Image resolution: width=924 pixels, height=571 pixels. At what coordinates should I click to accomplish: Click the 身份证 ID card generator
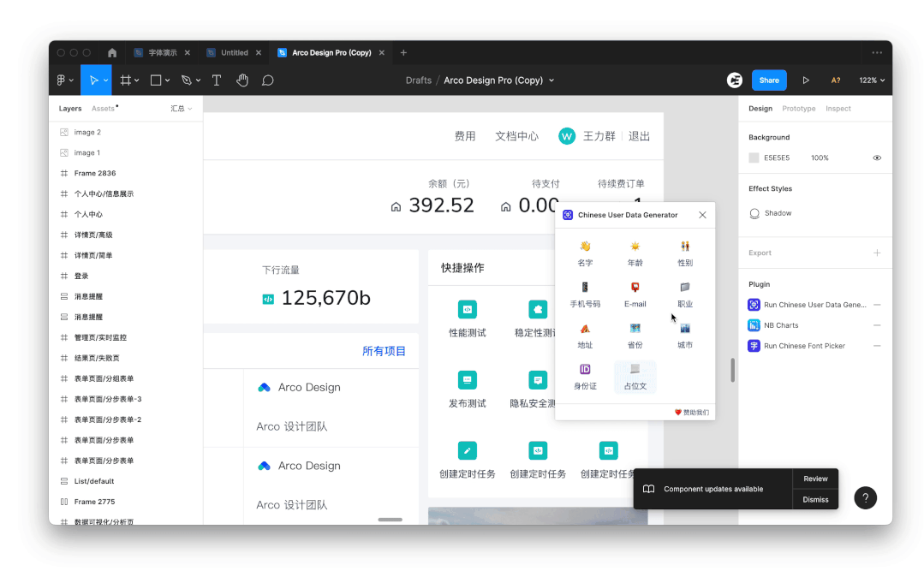[x=585, y=376]
